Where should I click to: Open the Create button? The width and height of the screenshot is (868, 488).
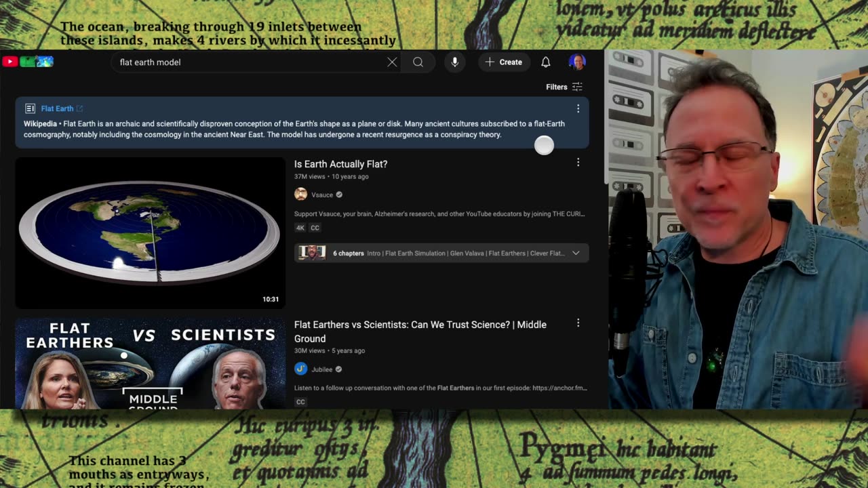[504, 62]
